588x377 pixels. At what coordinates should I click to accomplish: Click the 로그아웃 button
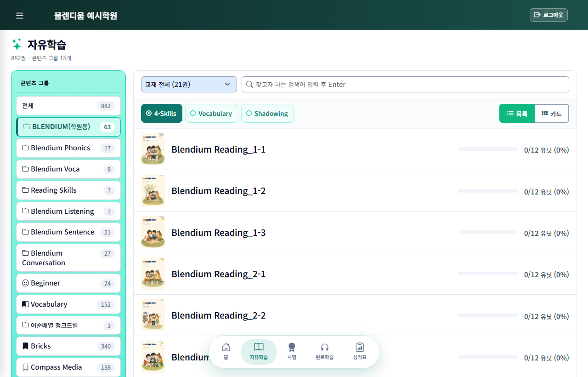pyautogui.click(x=548, y=15)
